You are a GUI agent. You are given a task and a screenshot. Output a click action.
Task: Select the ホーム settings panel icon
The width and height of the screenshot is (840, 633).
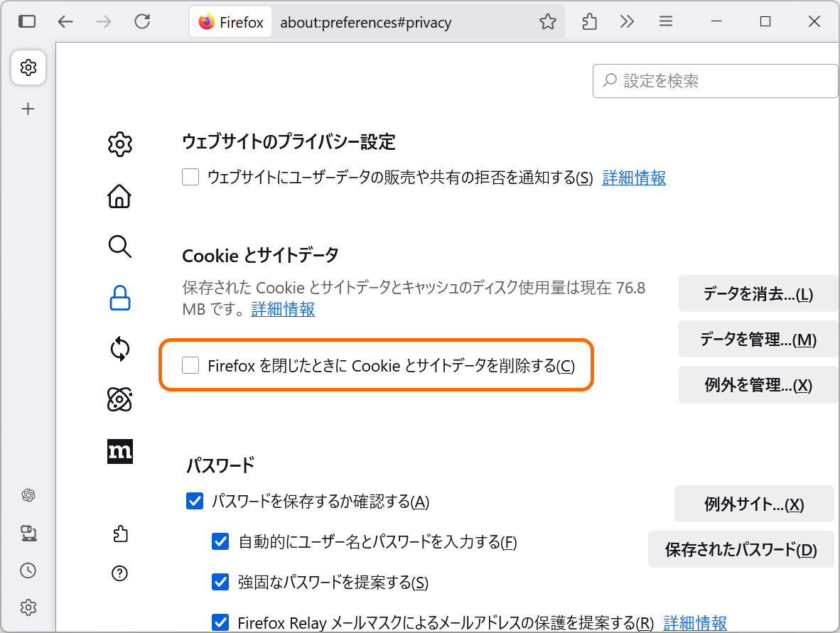coord(120,196)
